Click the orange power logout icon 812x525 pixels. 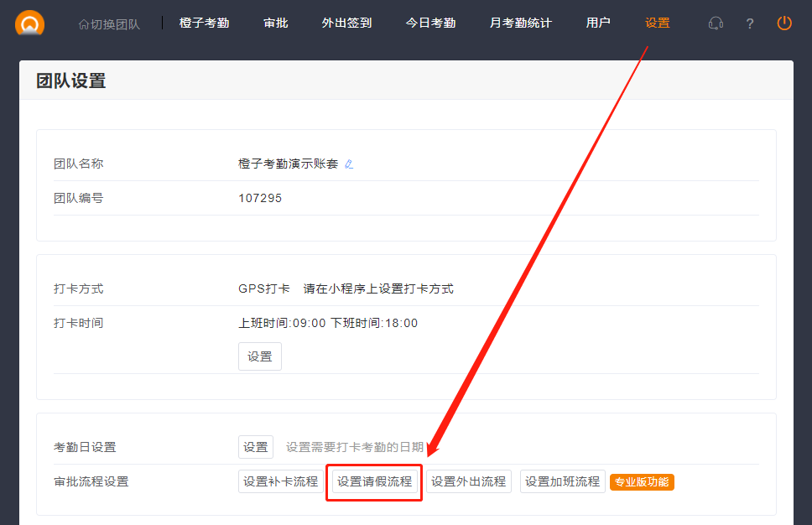point(784,23)
